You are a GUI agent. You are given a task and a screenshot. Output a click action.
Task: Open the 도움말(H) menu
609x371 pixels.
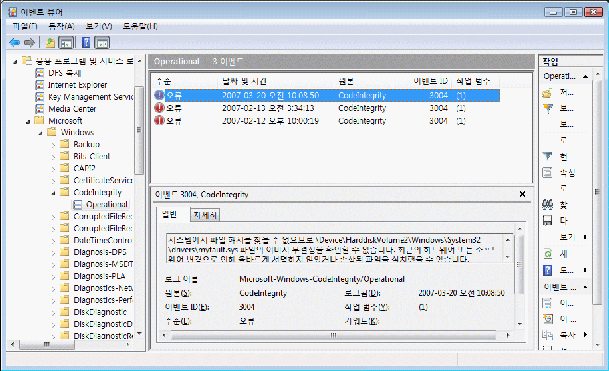tap(140, 26)
